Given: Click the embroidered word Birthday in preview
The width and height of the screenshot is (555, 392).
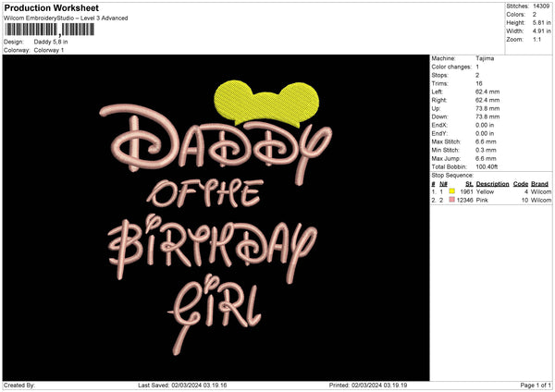Looking at the screenshot, I should click(x=213, y=248).
